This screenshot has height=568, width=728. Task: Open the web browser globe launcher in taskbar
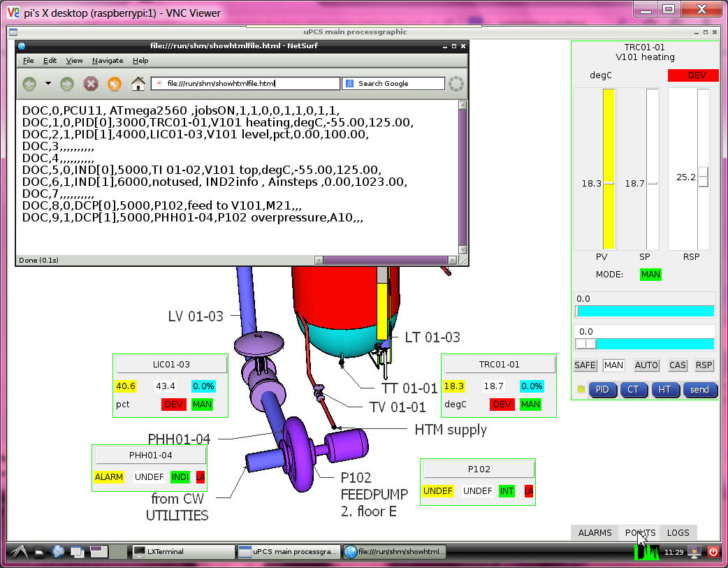[x=58, y=551]
